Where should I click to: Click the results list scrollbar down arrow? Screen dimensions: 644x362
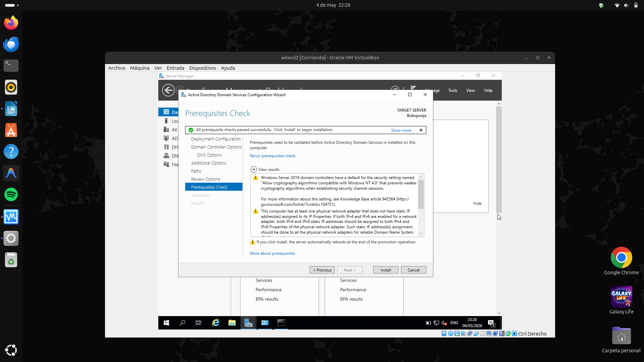(x=421, y=234)
